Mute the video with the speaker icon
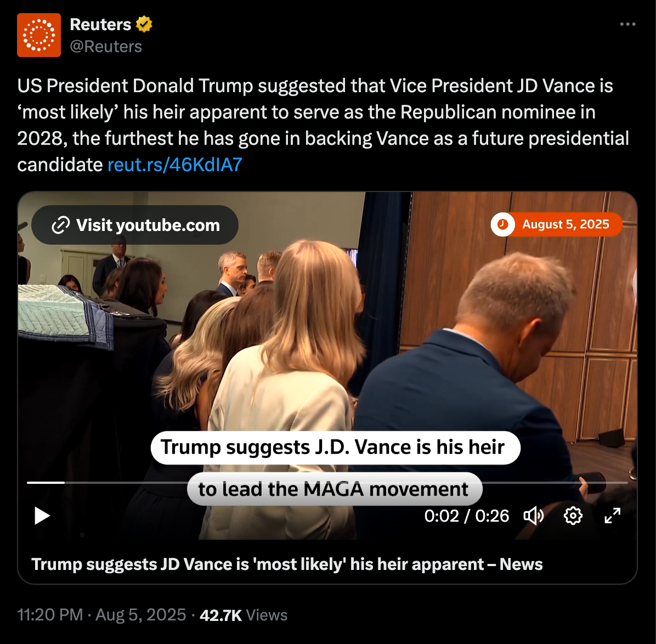This screenshot has height=644, width=656. pos(534,516)
